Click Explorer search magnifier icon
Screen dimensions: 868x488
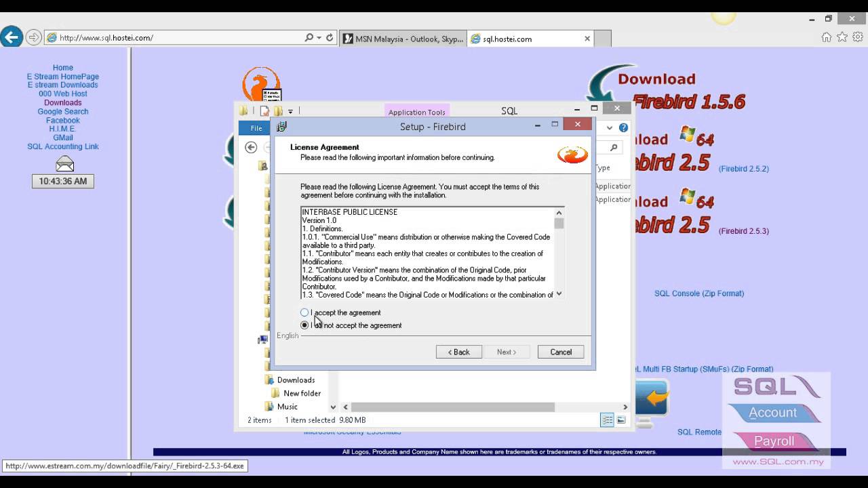pos(614,147)
